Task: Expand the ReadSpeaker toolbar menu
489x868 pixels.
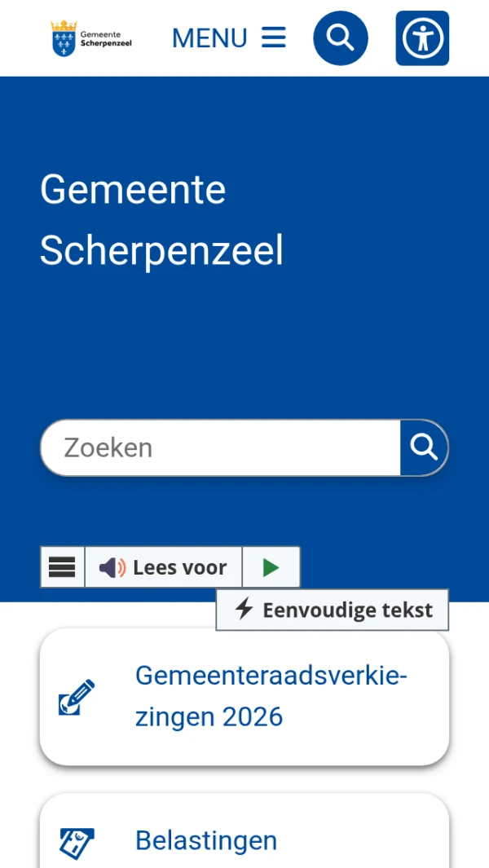Action: click(x=63, y=567)
